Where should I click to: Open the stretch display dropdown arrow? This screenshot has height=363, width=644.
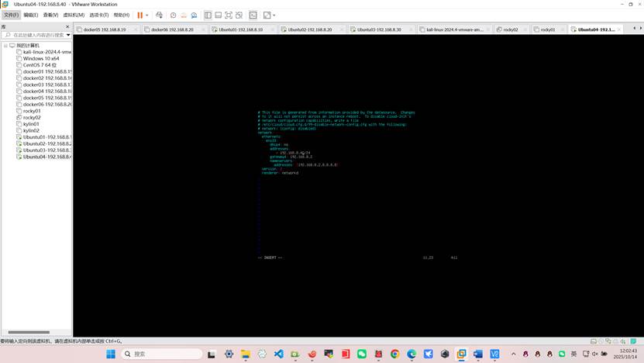tap(274, 16)
